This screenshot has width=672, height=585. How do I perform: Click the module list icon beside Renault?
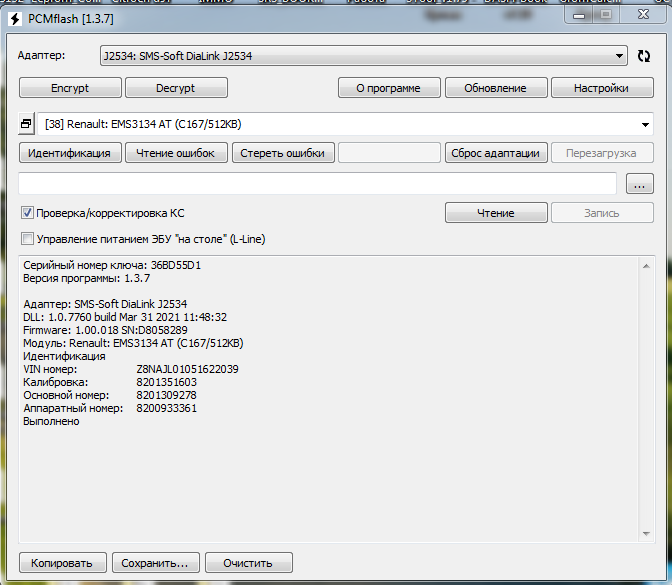[x=26, y=124]
